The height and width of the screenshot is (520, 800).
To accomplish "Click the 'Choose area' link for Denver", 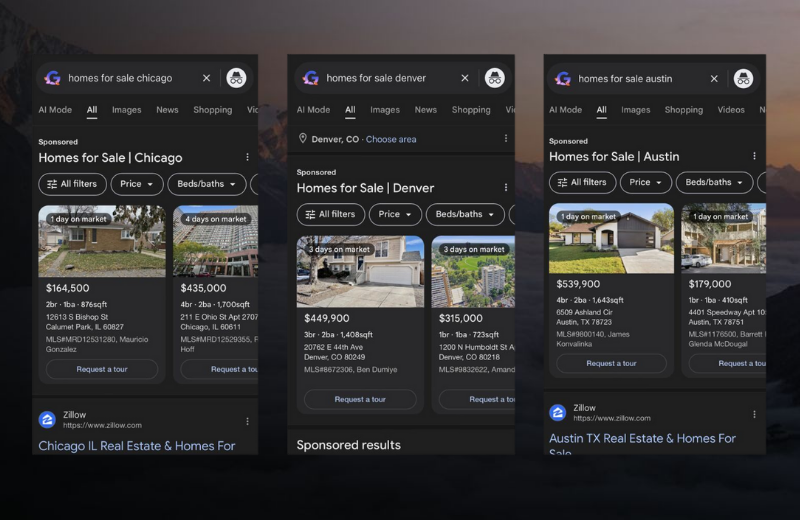I will pyautogui.click(x=391, y=139).
